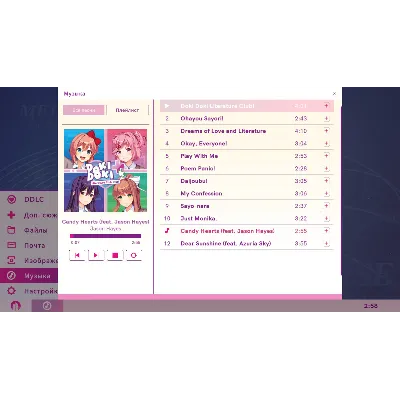The height and width of the screenshot is (400, 400).
Task: Skip to the previous track
Action: (77, 255)
